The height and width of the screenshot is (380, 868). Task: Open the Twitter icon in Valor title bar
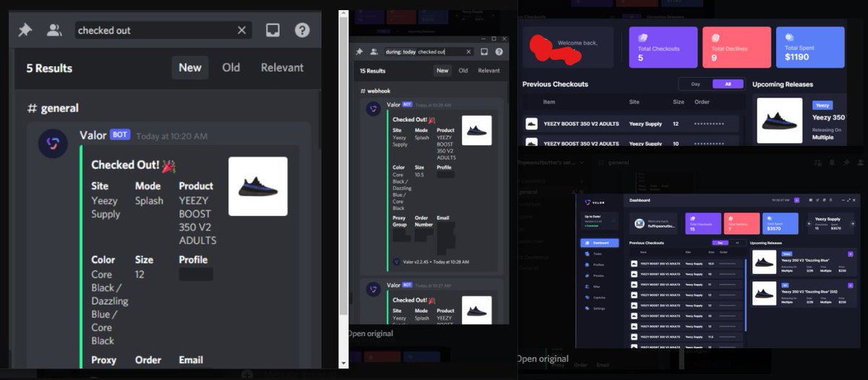(817, 200)
